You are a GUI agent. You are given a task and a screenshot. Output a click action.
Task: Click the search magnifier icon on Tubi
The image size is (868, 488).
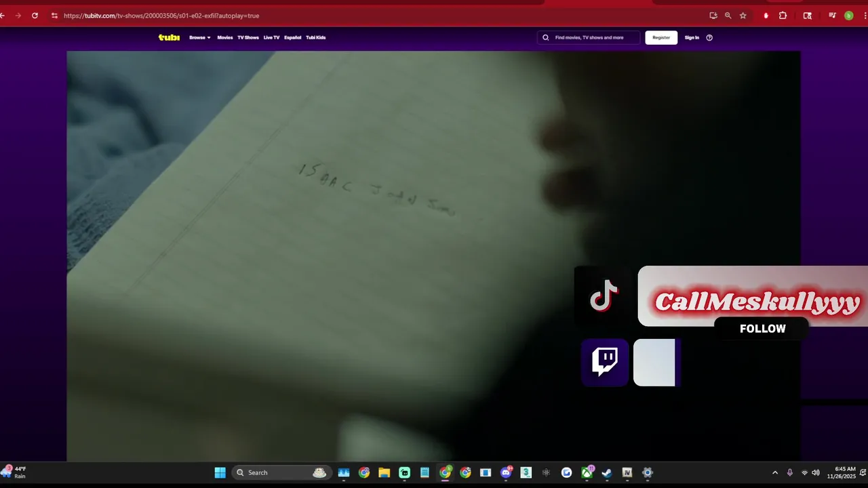545,37
